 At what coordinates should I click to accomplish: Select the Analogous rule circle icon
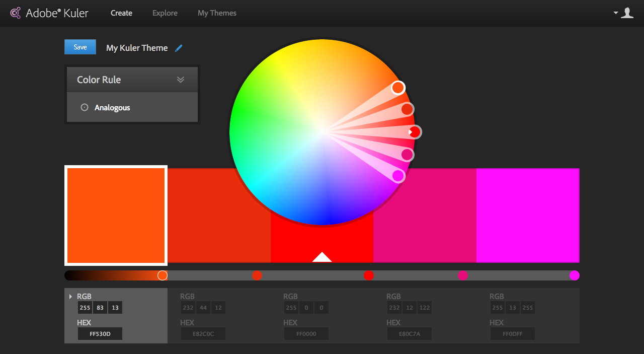(x=85, y=107)
